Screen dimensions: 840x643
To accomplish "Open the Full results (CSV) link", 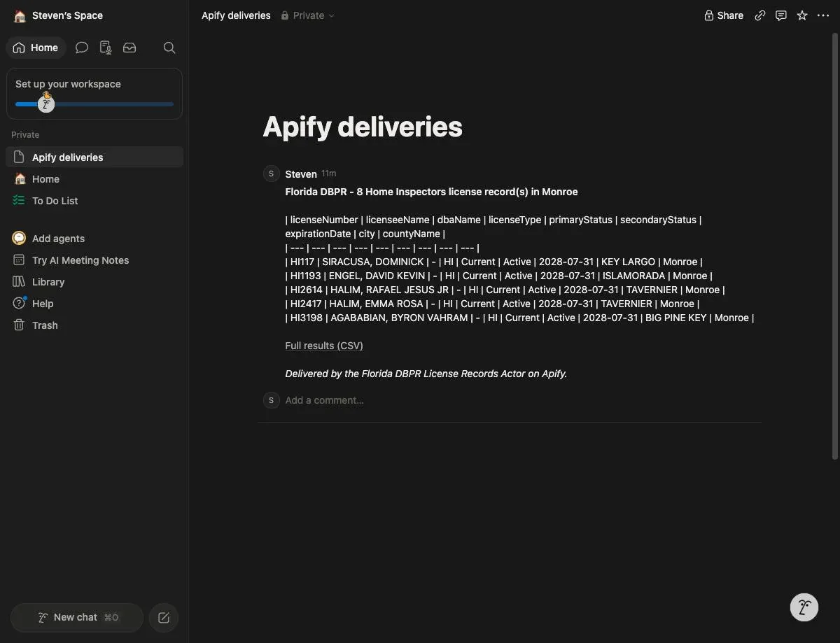I will [x=324, y=346].
